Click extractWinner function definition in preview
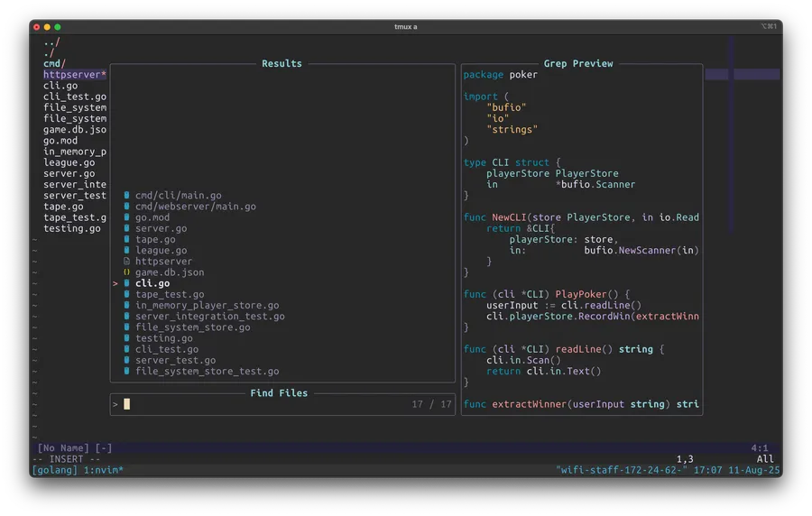 [530, 404]
